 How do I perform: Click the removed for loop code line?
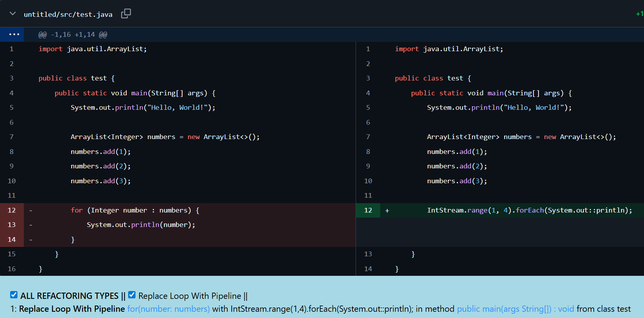tap(135, 211)
